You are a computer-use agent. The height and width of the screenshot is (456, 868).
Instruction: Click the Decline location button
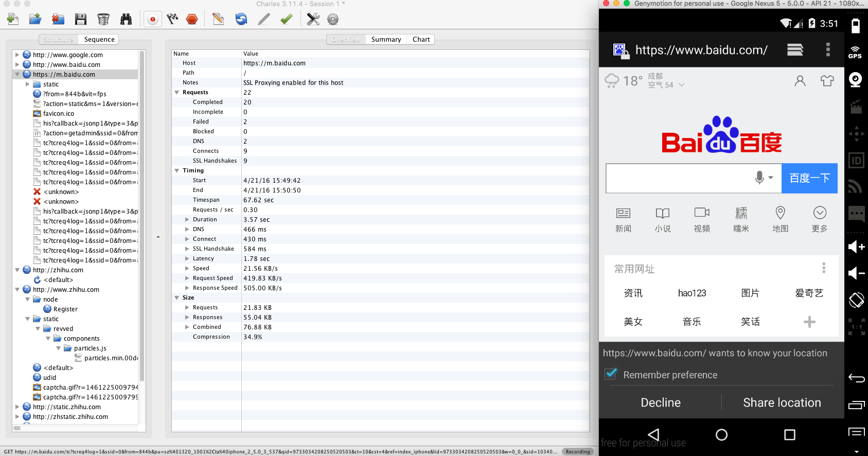point(661,402)
